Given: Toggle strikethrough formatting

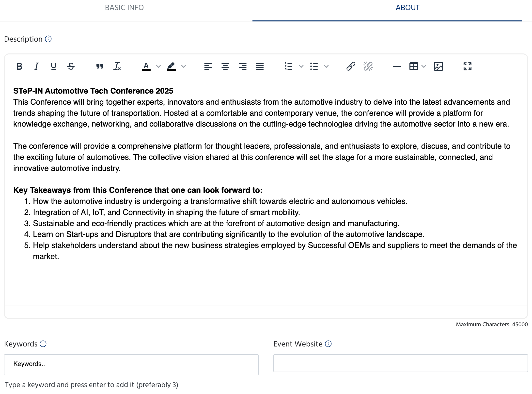Looking at the screenshot, I should coord(71,66).
